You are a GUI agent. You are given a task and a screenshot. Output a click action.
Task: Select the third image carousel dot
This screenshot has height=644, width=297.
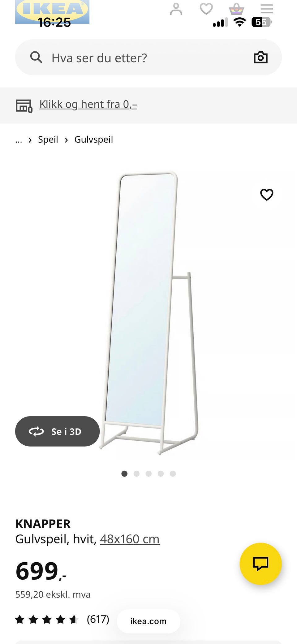coord(148,473)
